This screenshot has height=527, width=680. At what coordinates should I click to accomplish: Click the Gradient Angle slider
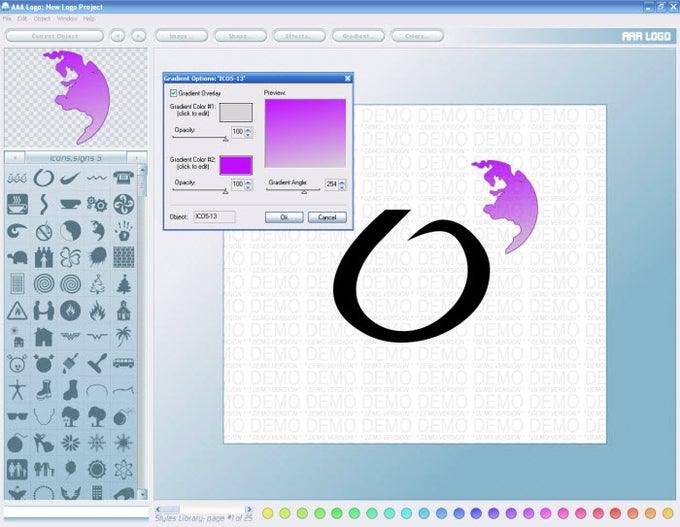[x=293, y=190]
